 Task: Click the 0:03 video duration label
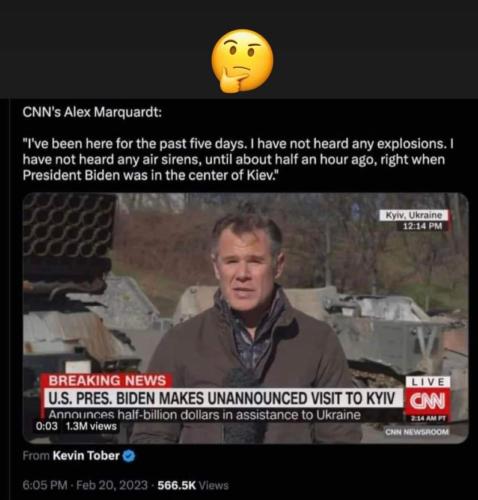(x=46, y=426)
